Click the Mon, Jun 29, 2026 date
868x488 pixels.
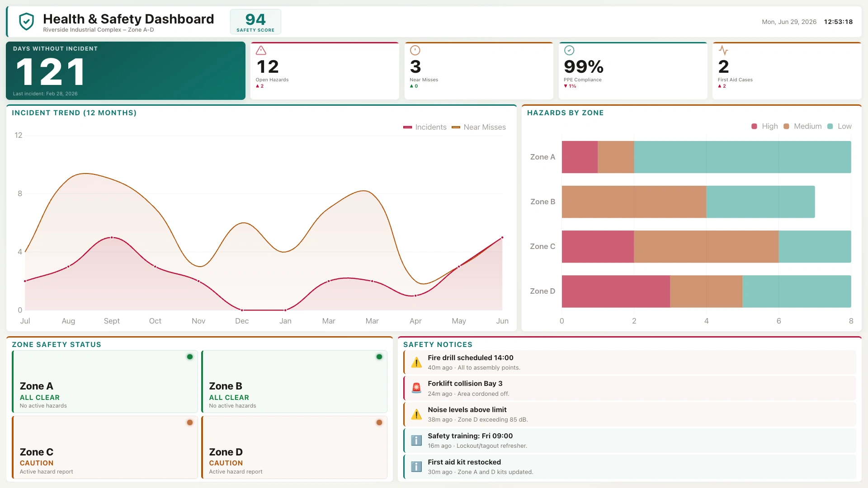click(789, 22)
